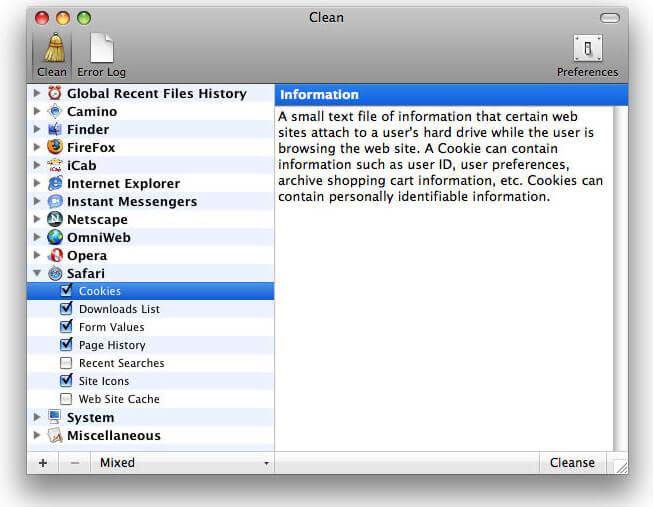Open the Preferences switch icon
Screen dimensions: 653x507
tap(587, 48)
